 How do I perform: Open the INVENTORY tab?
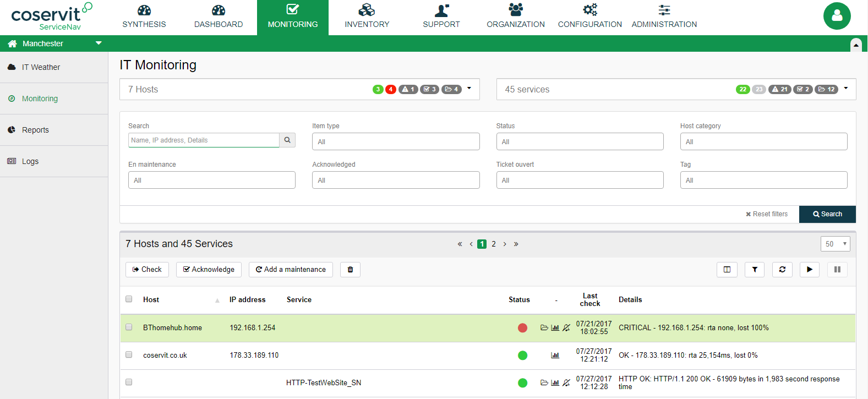[367, 18]
